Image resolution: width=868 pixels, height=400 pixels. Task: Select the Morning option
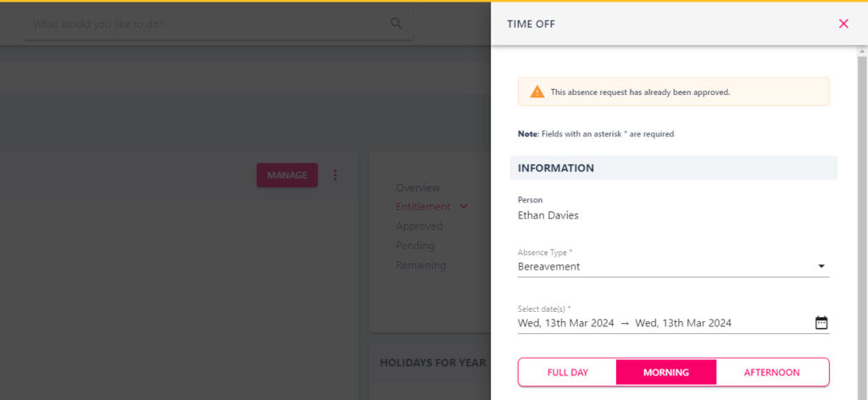pyautogui.click(x=666, y=372)
